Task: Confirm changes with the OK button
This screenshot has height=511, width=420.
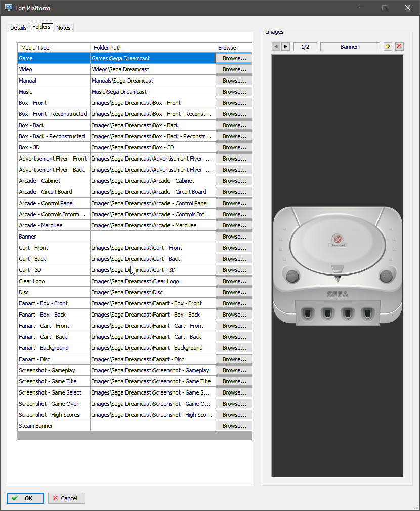Action: pyautogui.click(x=25, y=498)
